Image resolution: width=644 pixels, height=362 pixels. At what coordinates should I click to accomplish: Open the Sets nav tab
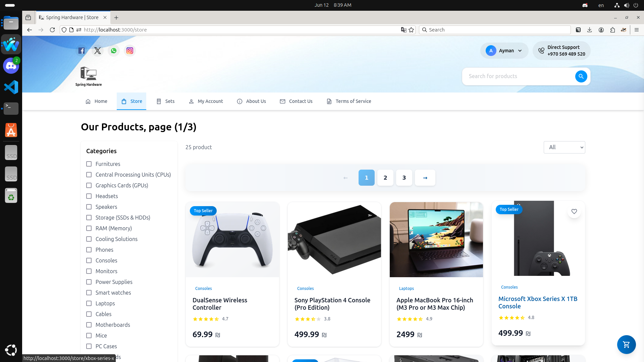(x=165, y=101)
